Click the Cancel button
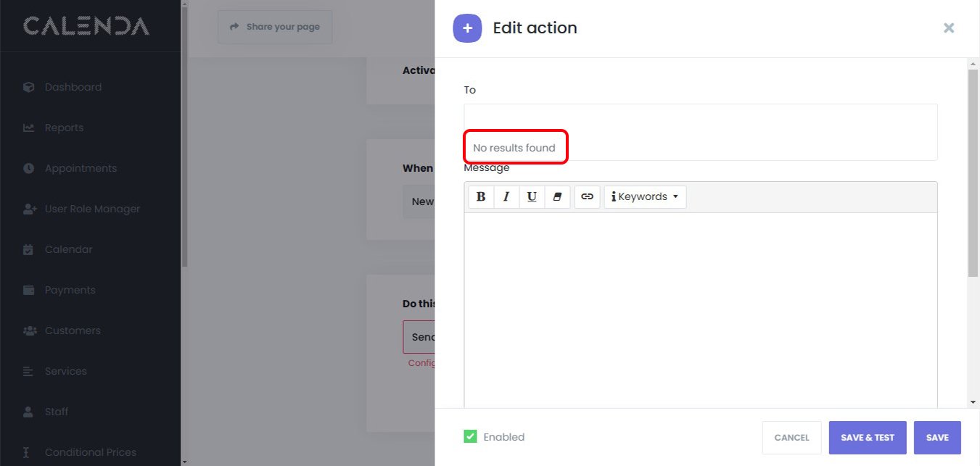This screenshot has height=466, width=980. (791, 438)
